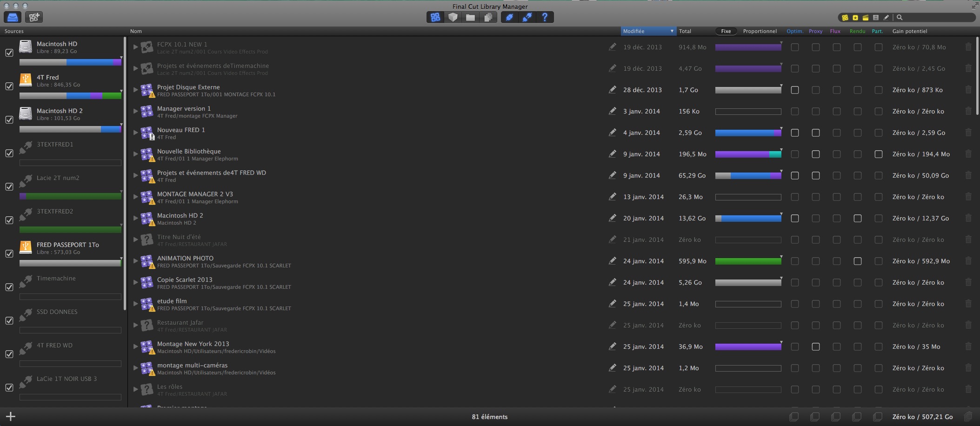Click the yellow clapperboard filter icon
Screen dimensions: 980x426
866,17
